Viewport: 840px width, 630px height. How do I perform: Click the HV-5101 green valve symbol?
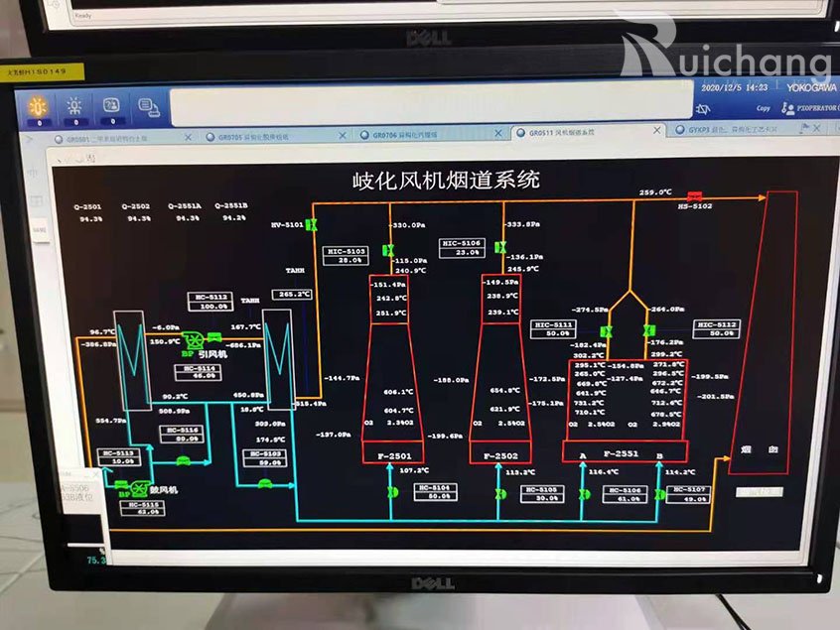(x=312, y=225)
